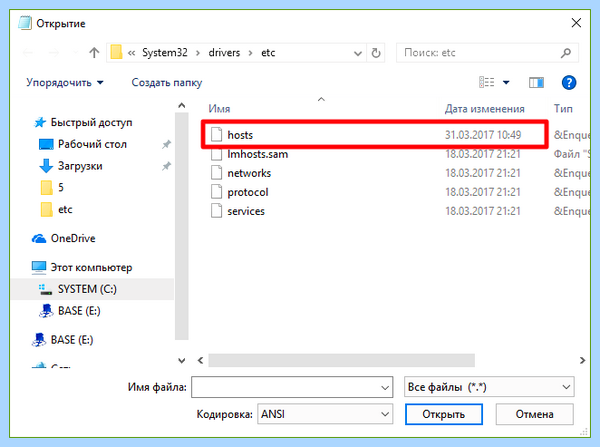Expand path chevron after drivers
The height and width of the screenshot is (447, 600).
(x=250, y=53)
